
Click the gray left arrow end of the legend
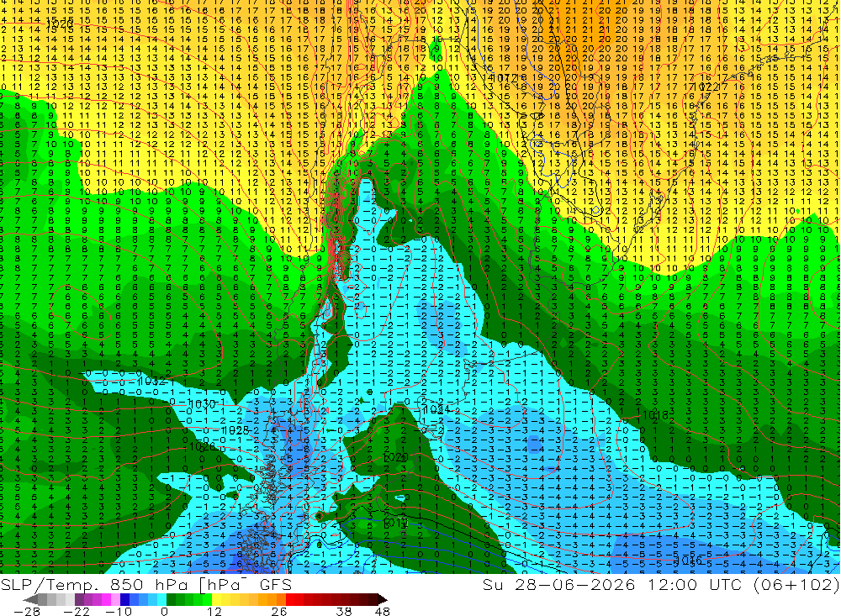click(x=31, y=599)
